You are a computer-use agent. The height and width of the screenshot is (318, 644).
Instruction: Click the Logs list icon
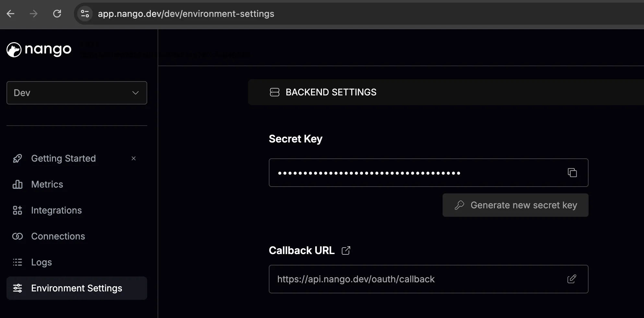tap(18, 262)
